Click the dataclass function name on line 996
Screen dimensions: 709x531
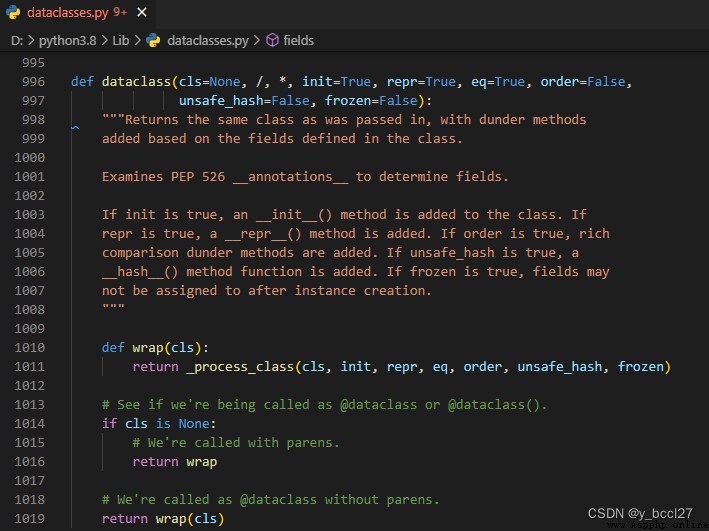[136, 82]
